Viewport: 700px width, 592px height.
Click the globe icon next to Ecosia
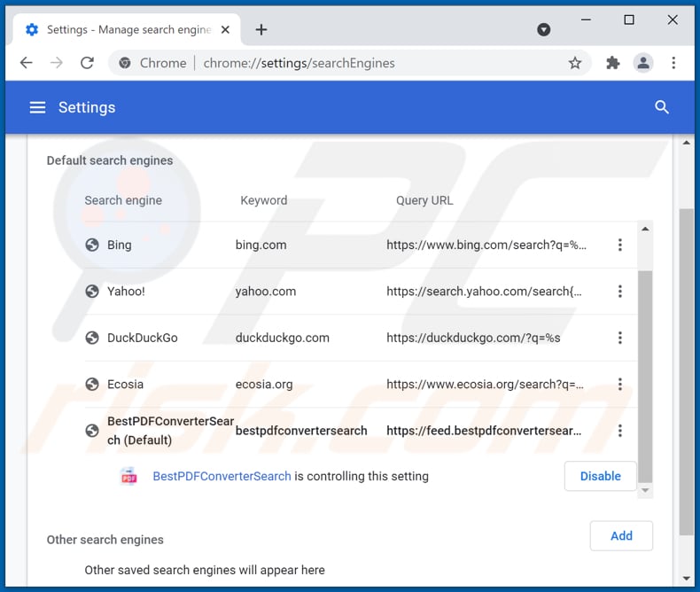(x=92, y=384)
